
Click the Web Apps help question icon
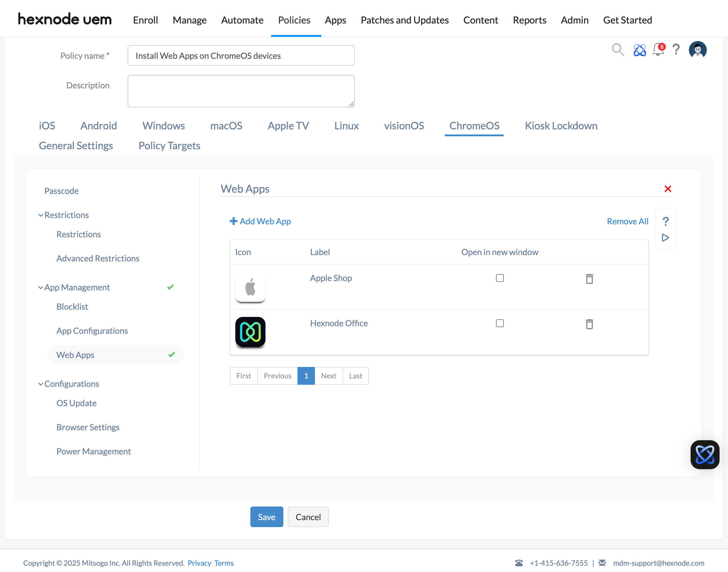pos(665,221)
